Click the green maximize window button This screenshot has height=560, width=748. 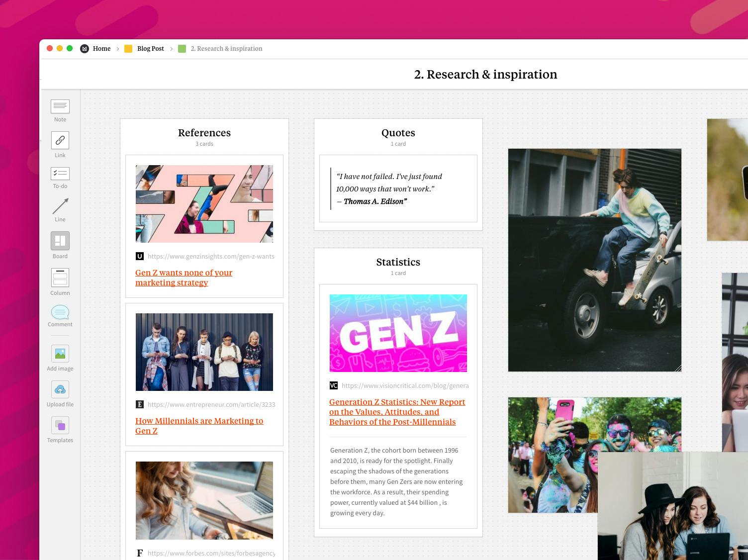point(70,48)
